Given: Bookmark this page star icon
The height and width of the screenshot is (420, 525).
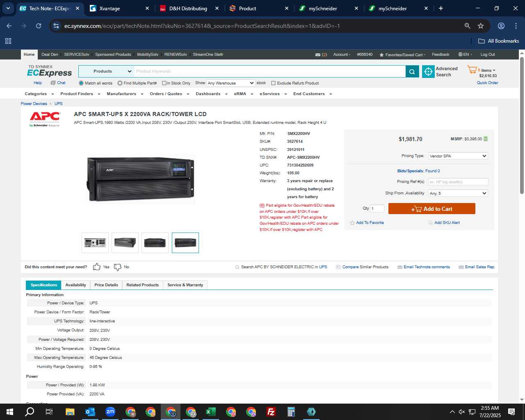Looking at the screenshot, I should 481,26.
